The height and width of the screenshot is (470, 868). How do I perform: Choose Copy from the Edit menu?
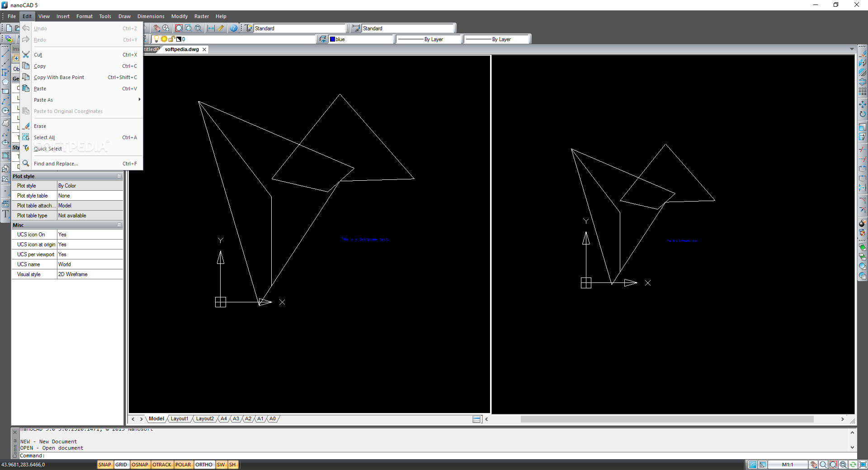81,66
